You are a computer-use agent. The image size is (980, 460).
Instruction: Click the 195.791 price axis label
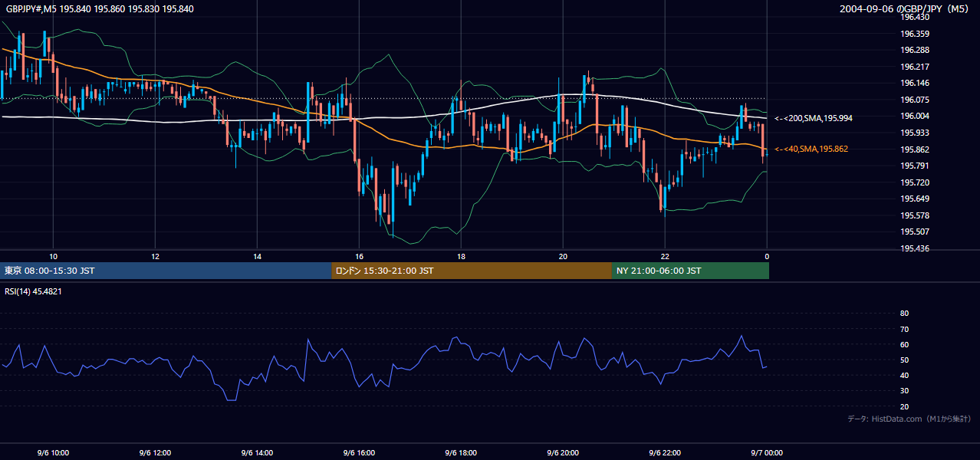pyautogui.click(x=914, y=166)
